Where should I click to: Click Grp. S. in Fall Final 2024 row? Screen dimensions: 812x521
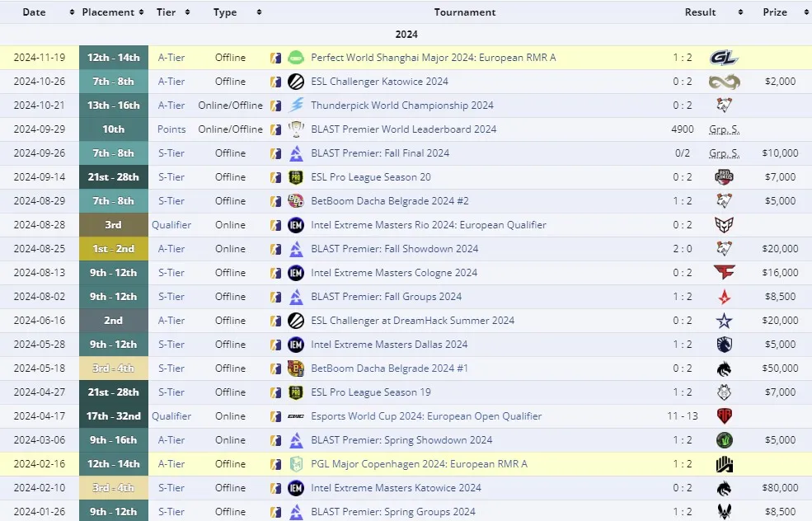724,153
